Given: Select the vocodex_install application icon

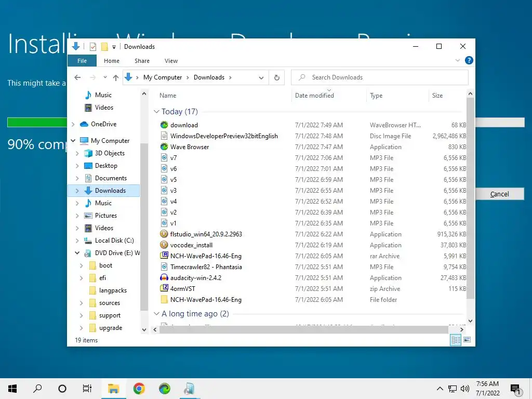Looking at the screenshot, I should click(164, 245).
